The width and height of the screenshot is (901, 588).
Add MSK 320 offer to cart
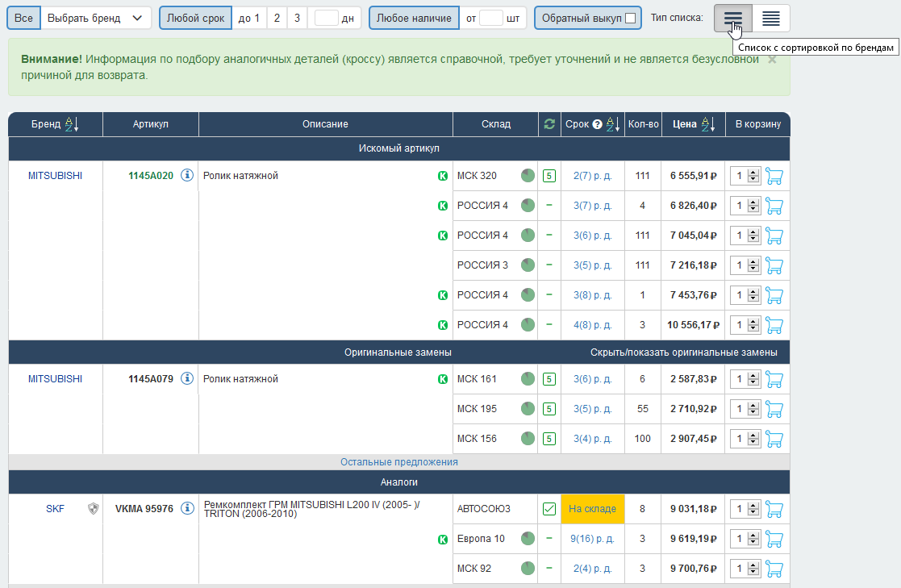click(x=774, y=176)
